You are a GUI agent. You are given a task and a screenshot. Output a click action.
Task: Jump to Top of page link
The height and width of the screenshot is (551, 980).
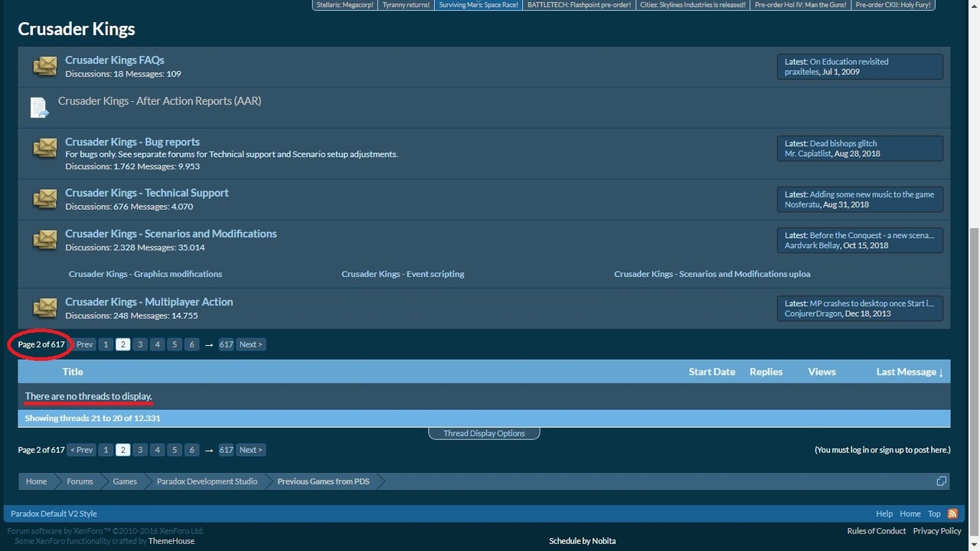[x=934, y=514]
